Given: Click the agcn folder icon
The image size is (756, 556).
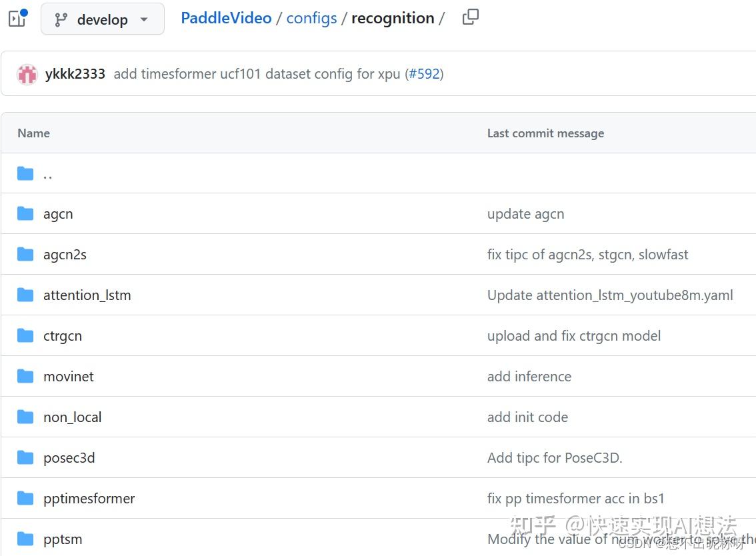Looking at the screenshot, I should pos(25,214).
